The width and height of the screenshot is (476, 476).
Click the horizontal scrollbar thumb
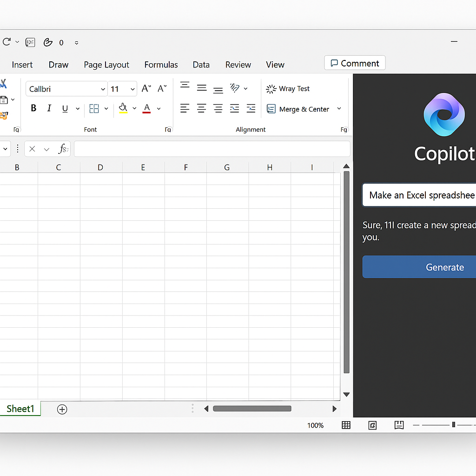[x=252, y=409]
